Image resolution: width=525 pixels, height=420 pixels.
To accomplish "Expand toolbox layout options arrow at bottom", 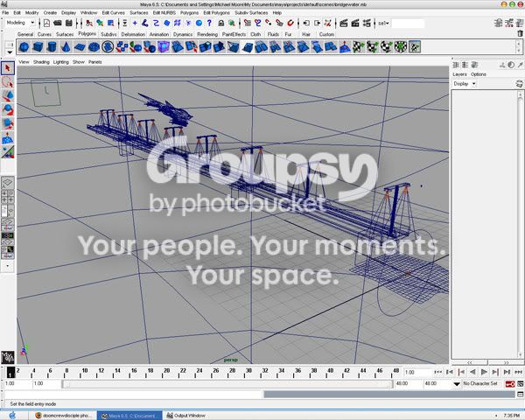I will pos(8,266).
